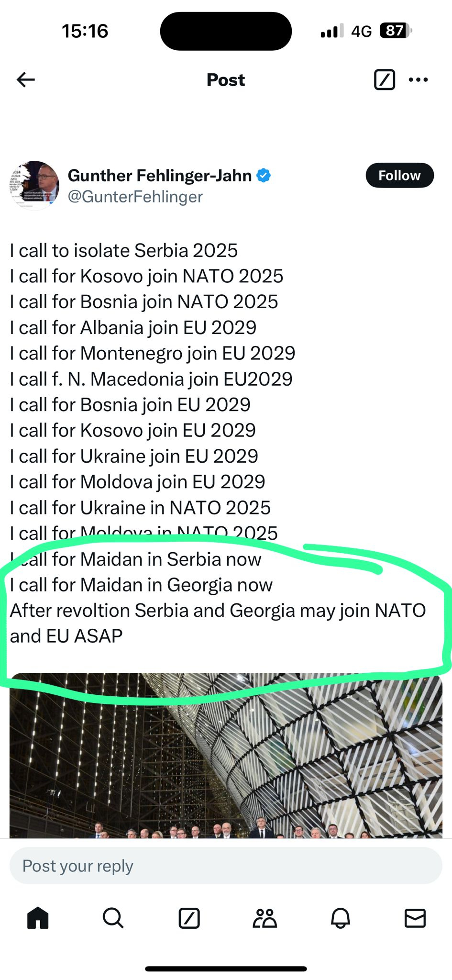
Task: Tap the verified badge next to the name
Action: [263, 175]
